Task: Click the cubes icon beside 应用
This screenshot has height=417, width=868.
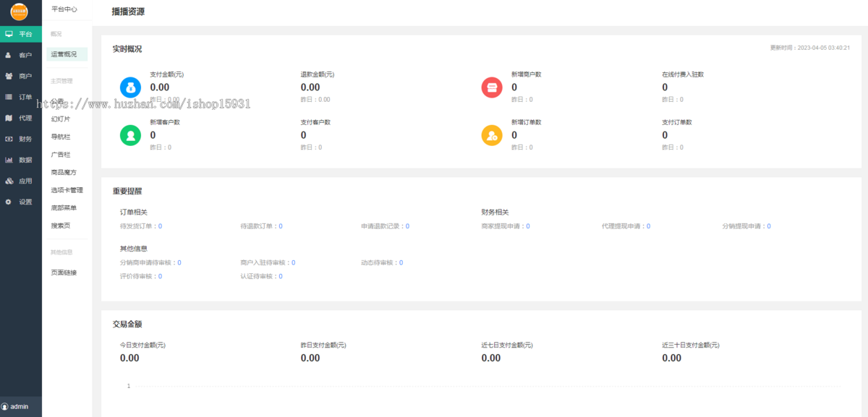Action: coord(9,181)
